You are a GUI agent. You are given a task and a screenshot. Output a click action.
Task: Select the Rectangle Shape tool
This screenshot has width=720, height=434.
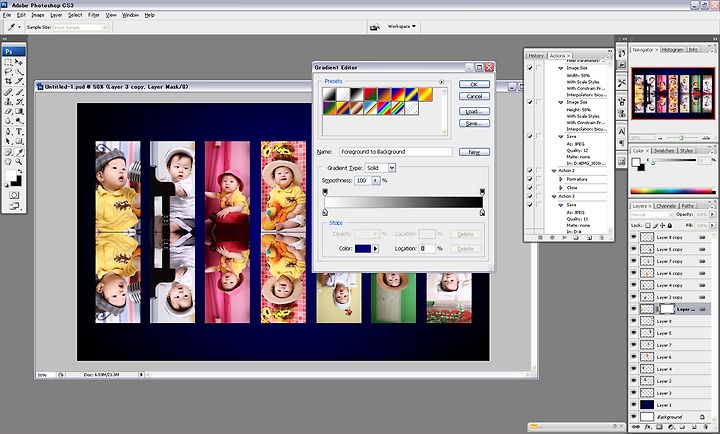(x=19, y=141)
